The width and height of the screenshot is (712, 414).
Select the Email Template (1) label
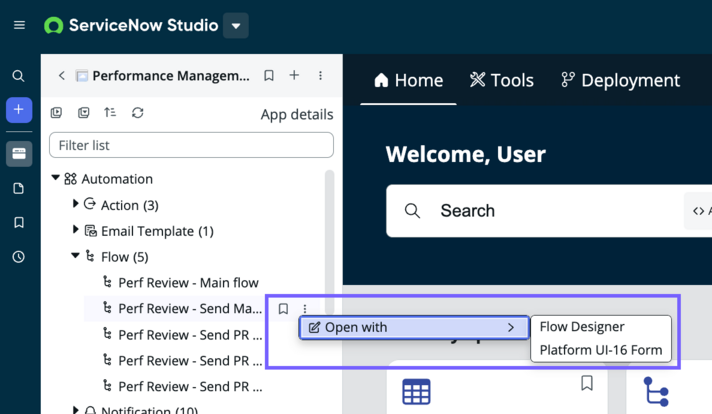point(157,232)
